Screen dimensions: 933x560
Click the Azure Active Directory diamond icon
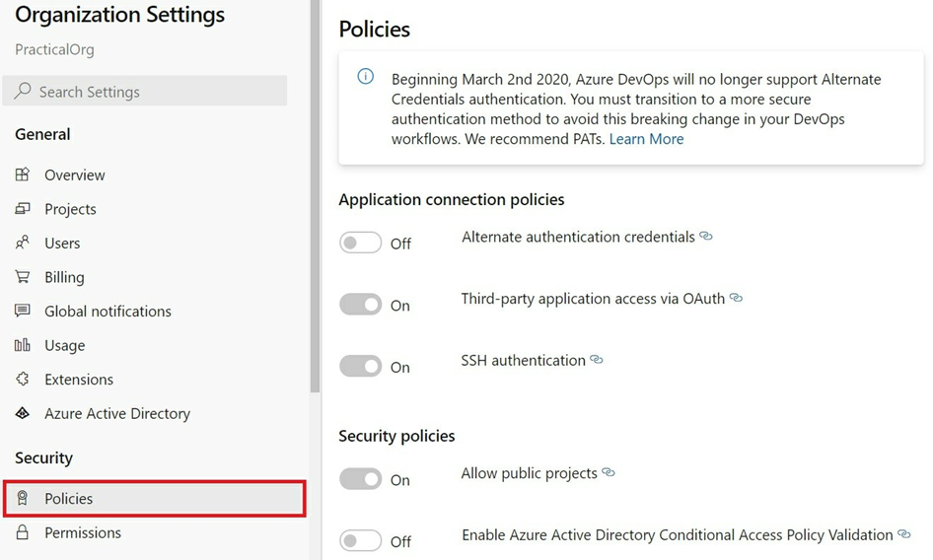pyautogui.click(x=22, y=413)
